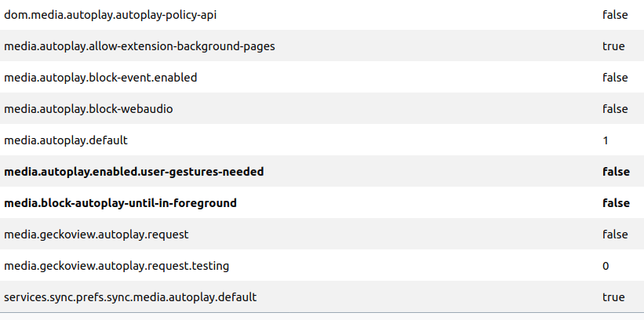Select the media.autoplay.block-event.enabled preference name
The image size is (644, 320).
100,78
